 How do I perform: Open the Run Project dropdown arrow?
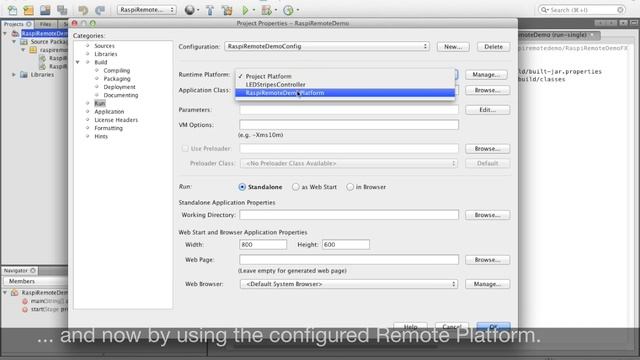click(x=254, y=10)
